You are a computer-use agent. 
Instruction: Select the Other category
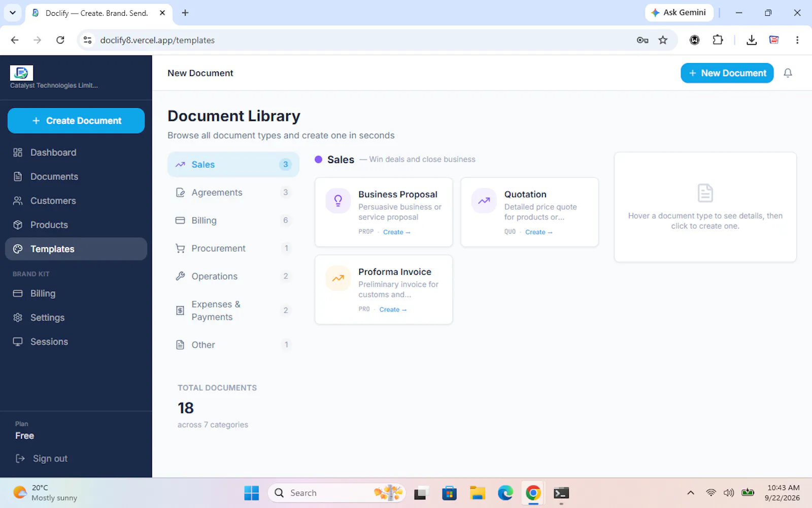pos(233,345)
